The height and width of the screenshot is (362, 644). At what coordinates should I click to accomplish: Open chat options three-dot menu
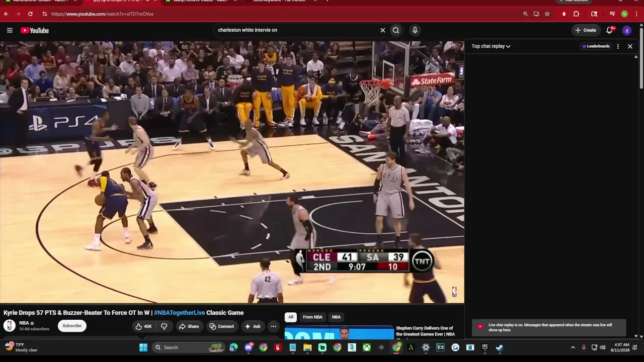coord(618,46)
